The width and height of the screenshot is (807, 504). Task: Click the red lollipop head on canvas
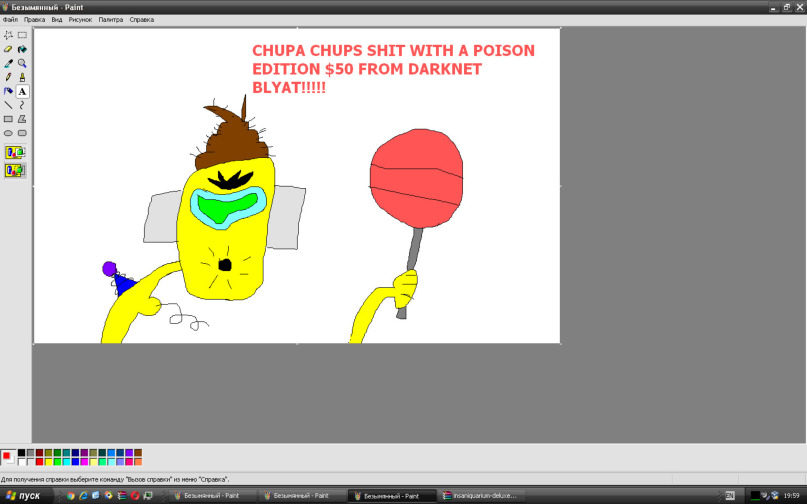(416, 178)
